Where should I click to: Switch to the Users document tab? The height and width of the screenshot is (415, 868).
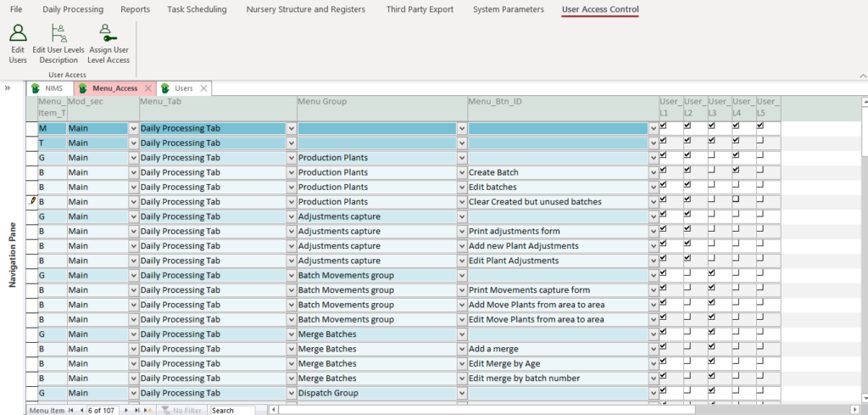[x=183, y=88]
